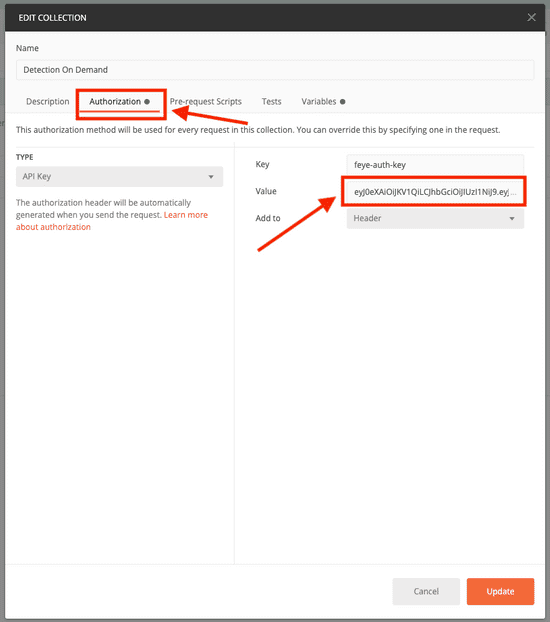Select the Tests tab
The width and height of the screenshot is (550, 622).
(271, 102)
